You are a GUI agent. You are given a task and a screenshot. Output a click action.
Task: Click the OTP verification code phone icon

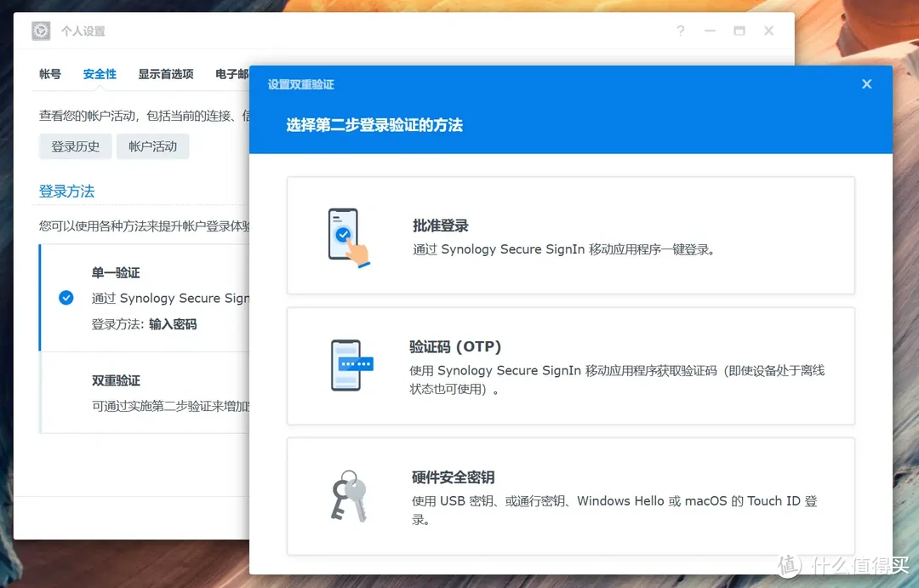click(350, 366)
